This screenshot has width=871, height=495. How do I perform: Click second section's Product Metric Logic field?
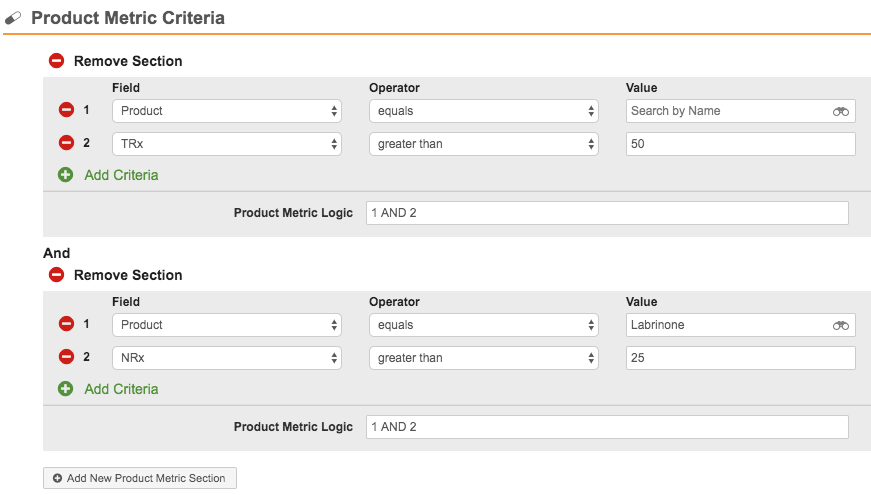(x=606, y=427)
